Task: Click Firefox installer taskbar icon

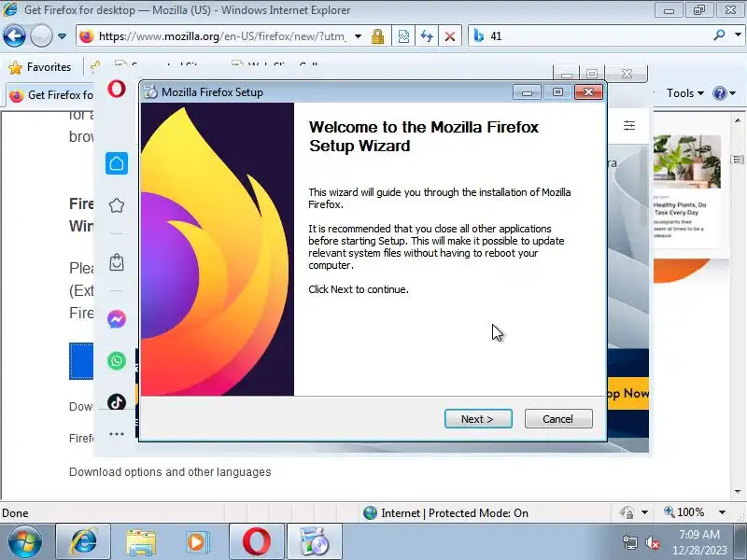Action: 315,542
